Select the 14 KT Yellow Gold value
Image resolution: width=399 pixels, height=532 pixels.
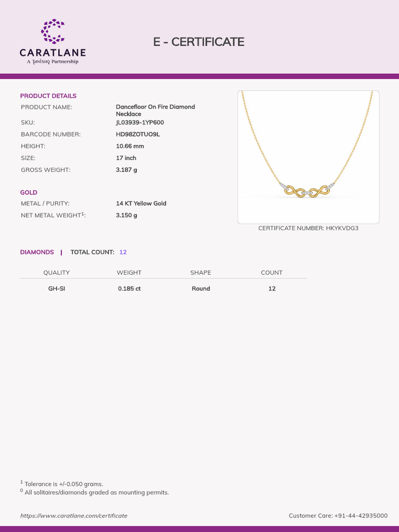[141, 203]
